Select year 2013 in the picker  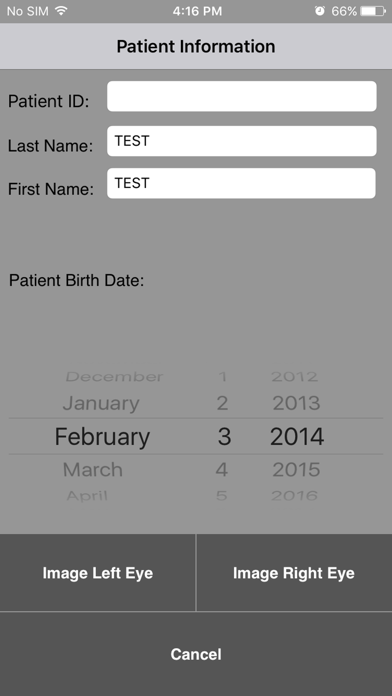(296, 403)
